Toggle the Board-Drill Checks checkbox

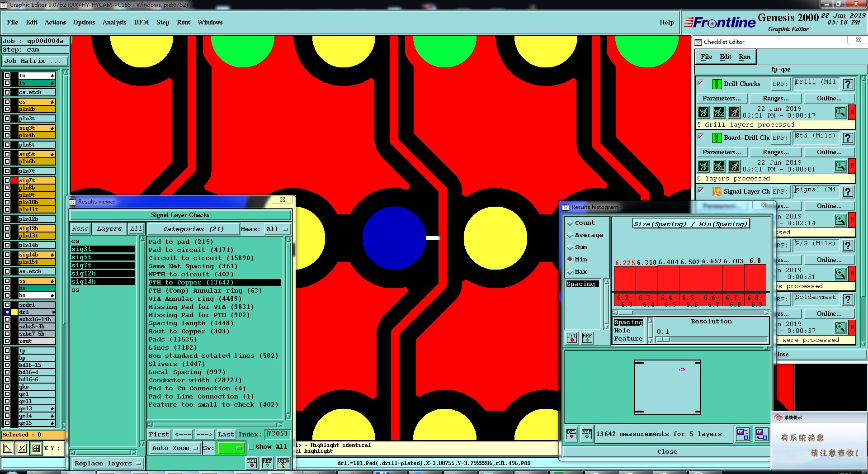701,137
